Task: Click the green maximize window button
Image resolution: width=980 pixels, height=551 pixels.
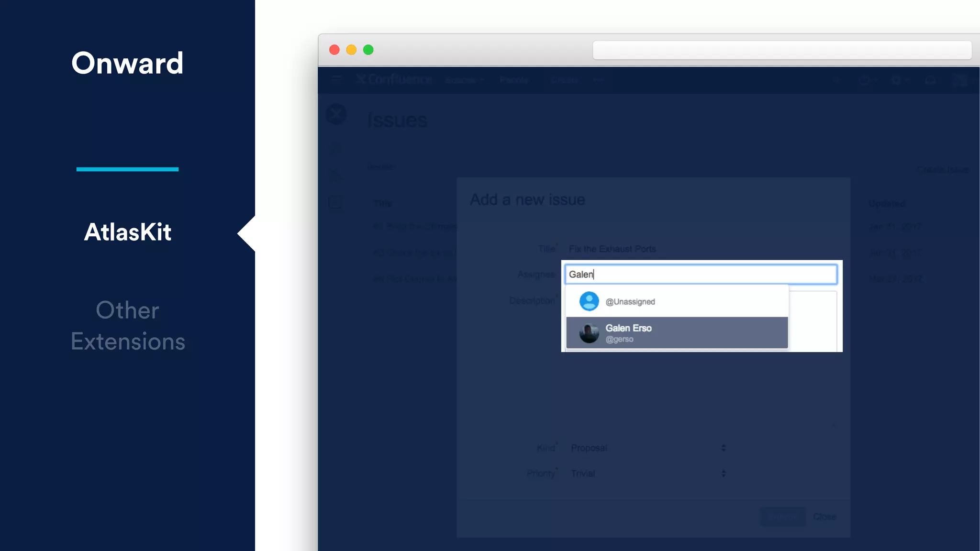Action: point(368,50)
